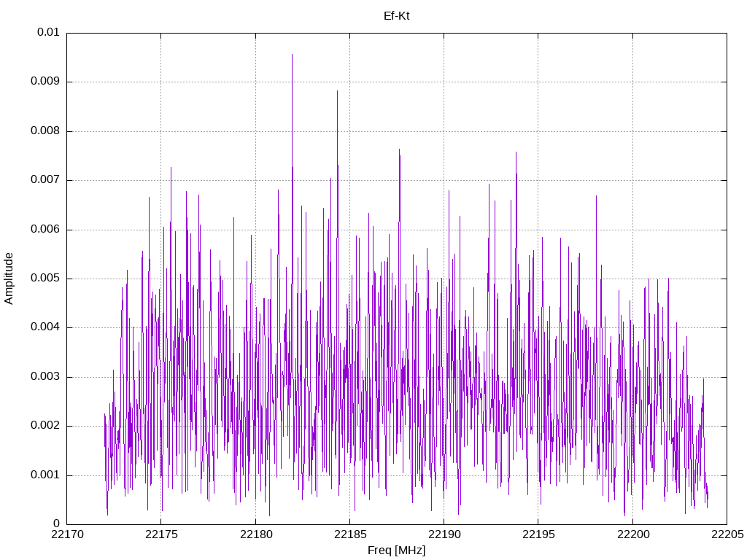The width and height of the screenshot is (747, 560).
Task: Click the second-highest peak near 22184.3 MHz
Action: [x=337, y=91]
